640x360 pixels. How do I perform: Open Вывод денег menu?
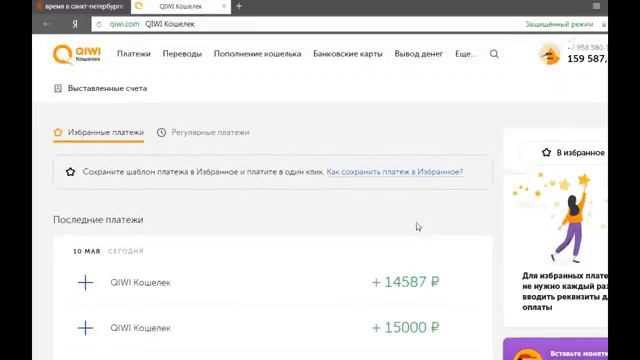tap(419, 54)
